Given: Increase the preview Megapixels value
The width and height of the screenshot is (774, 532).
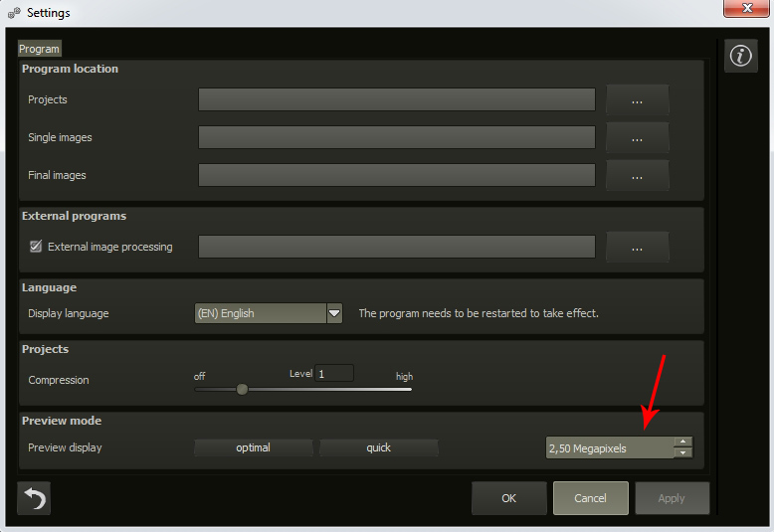Looking at the screenshot, I should 682,442.
